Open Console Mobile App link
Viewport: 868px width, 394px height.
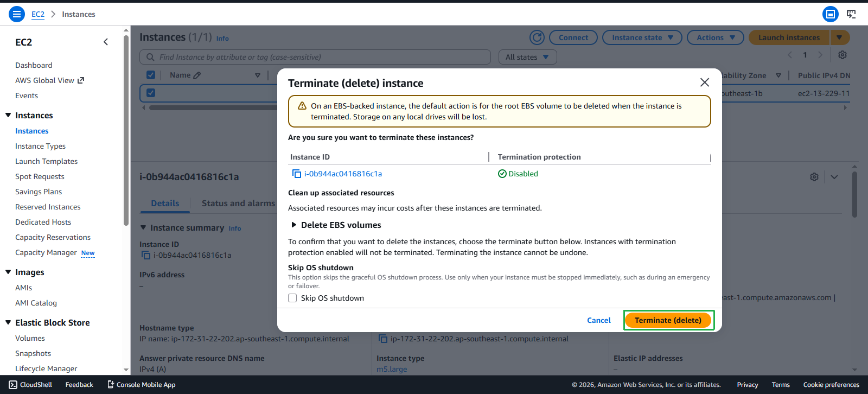(141, 385)
